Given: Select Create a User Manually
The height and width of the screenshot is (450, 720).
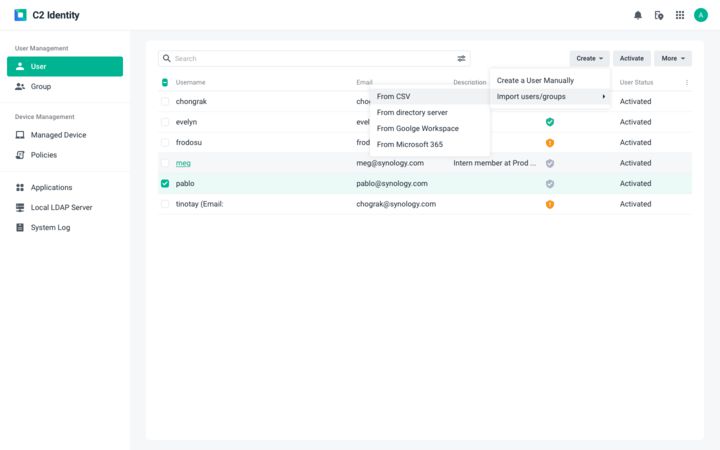Looking at the screenshot, I should pyautogui.click(x=535, y=80).
